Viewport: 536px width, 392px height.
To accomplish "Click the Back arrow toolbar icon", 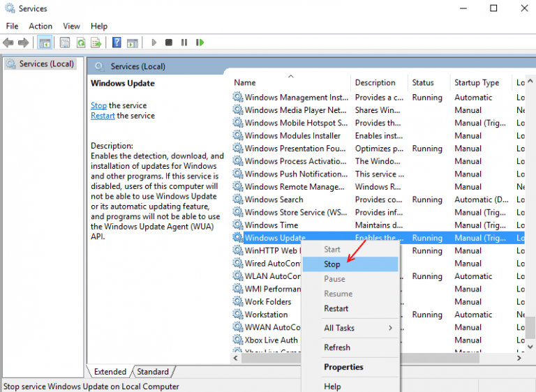I will pos(8,43).
